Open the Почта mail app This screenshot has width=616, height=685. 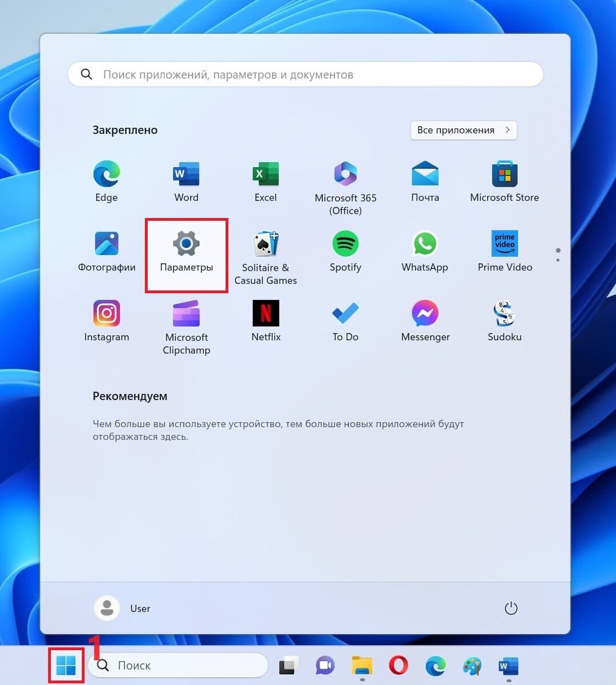(425, 182)
